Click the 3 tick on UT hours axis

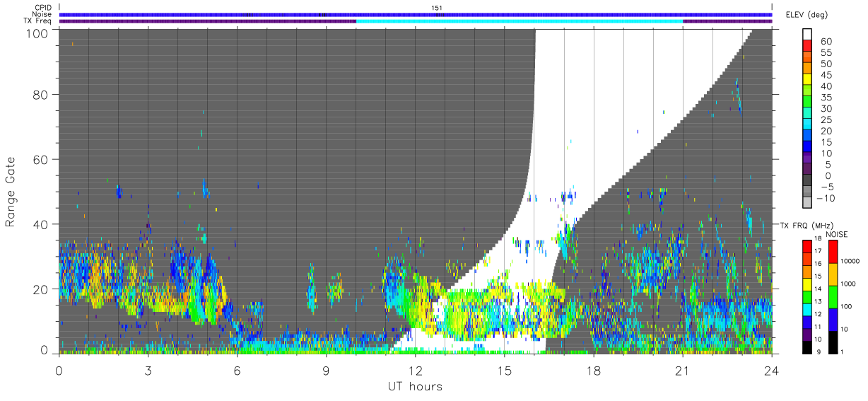pyautogui.click(x=148, y=369)
